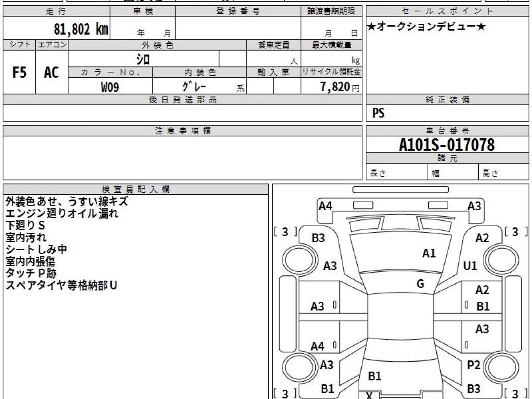Select the 年 label under 車検

[x=141, y=33]
